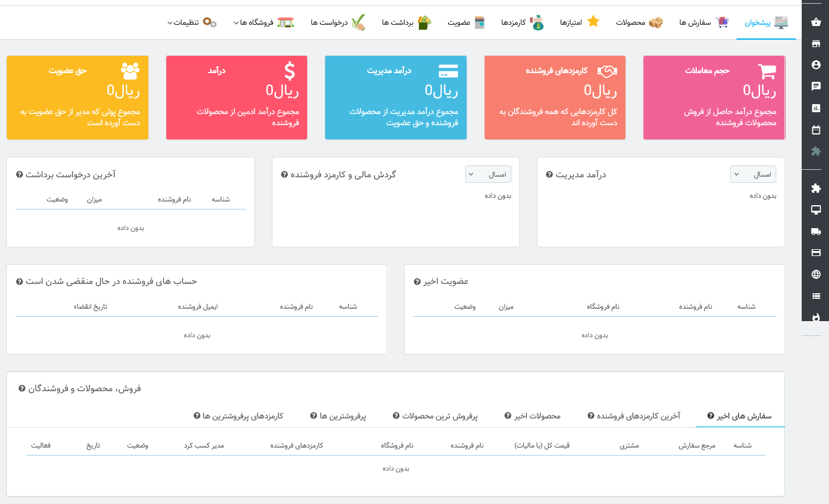This screenshot has width=829, height=504.
Task: Select the حجم معاملات pink summary card
Action: click(x=714, y=97)
